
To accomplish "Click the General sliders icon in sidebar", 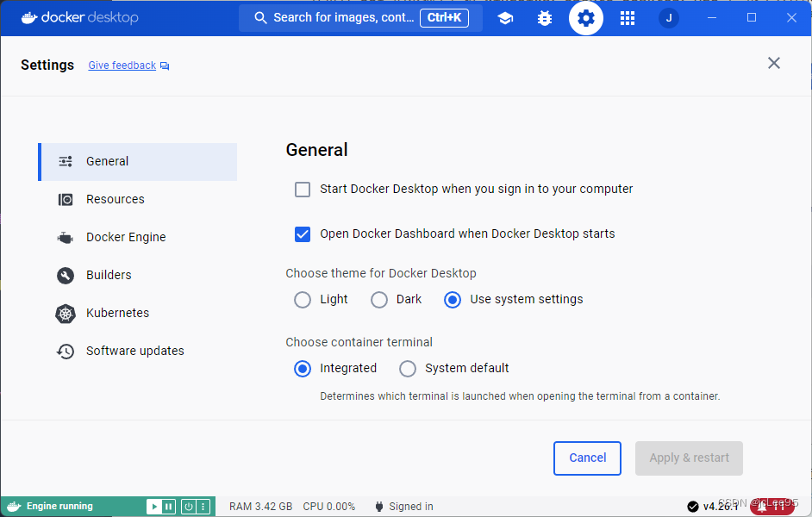I will [66, 161].
